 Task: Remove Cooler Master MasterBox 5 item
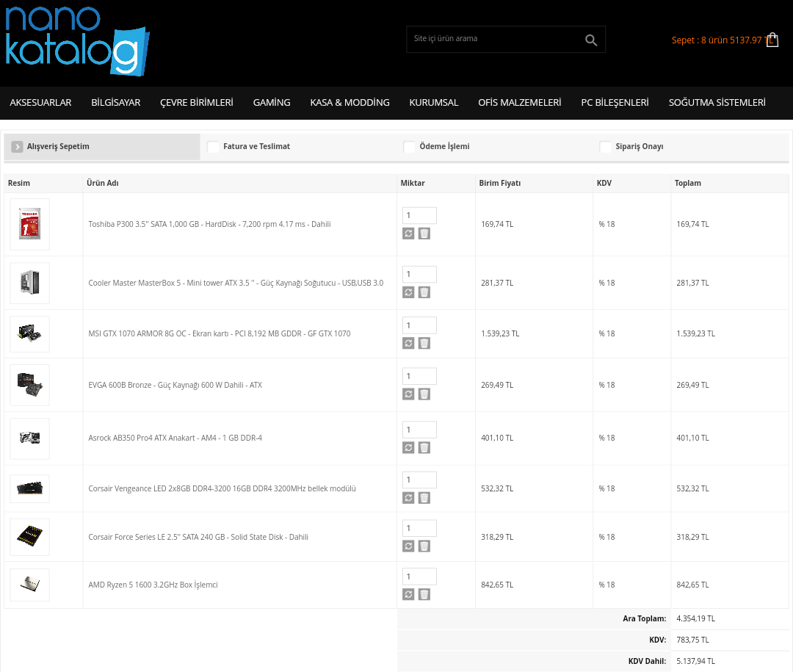(x=424, y=292)
